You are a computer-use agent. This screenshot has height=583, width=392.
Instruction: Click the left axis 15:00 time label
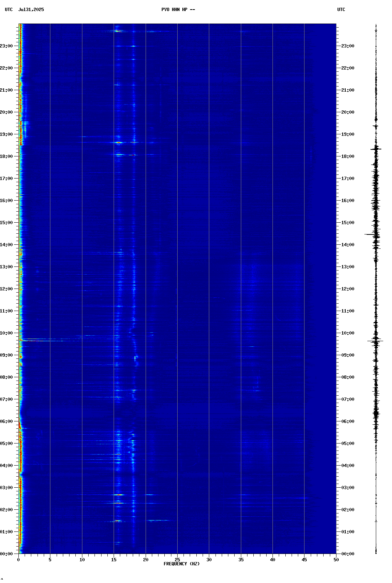click(x=6, y=223)
